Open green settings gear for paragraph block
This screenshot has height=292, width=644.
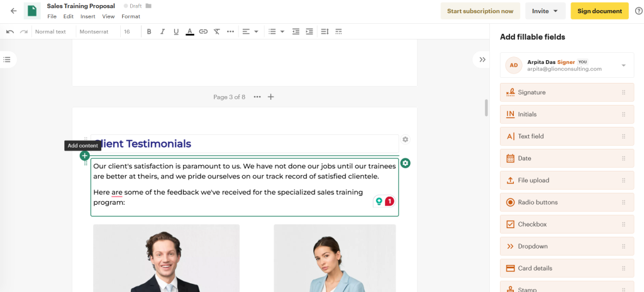coord(406,163)
